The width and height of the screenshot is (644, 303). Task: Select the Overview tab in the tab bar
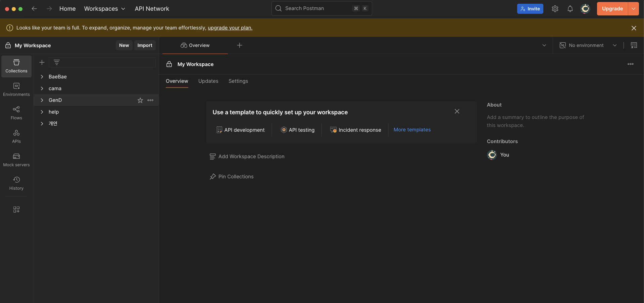tap(195, 45)
